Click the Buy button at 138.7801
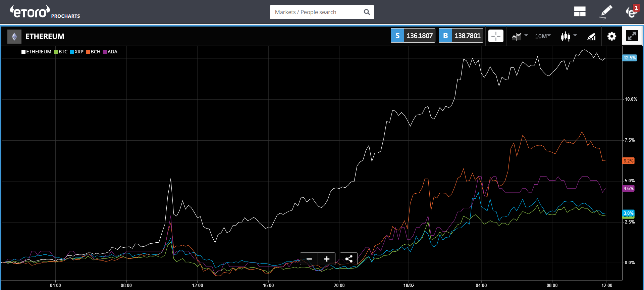This screenshot has width=644, height=290. 461,36
